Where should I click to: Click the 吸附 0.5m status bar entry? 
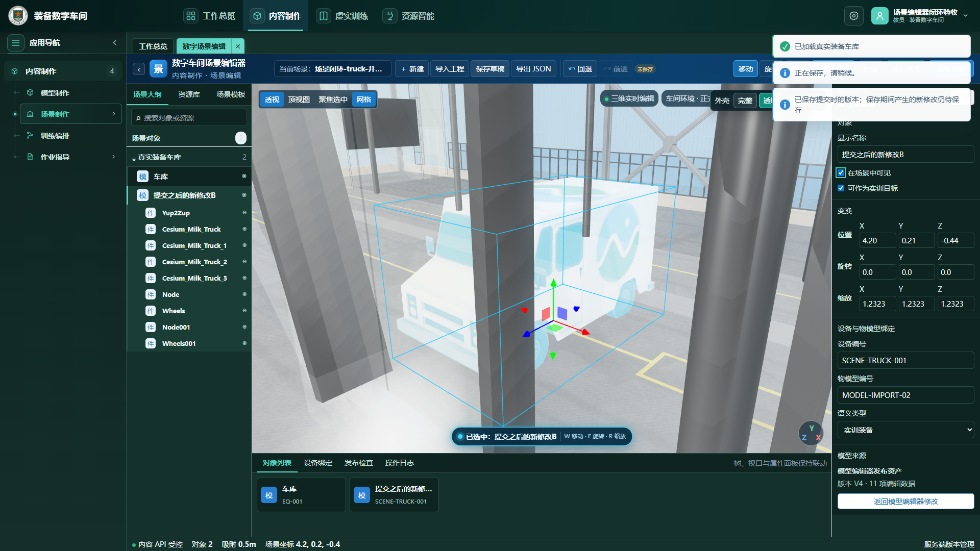[x=239, y=544]
